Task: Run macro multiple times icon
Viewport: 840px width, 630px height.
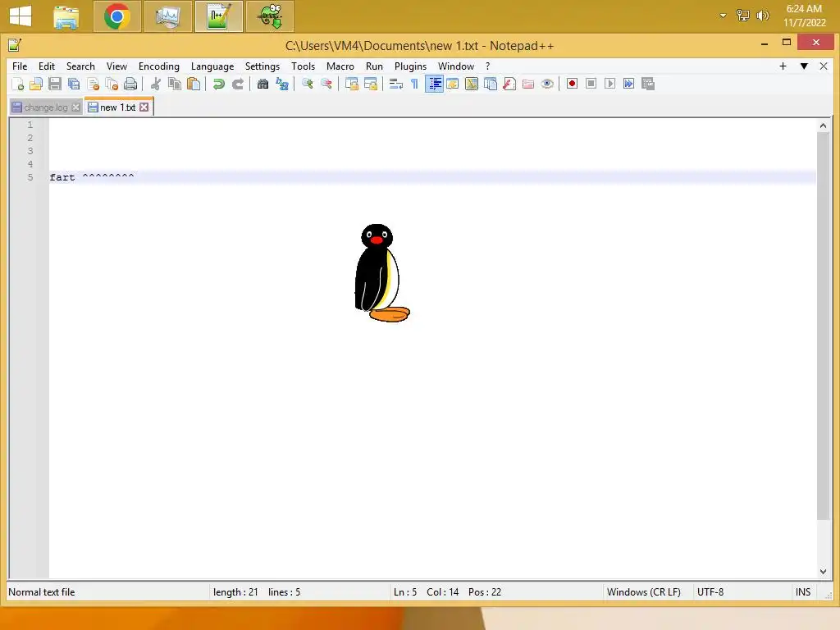Action: pos(628,84)
